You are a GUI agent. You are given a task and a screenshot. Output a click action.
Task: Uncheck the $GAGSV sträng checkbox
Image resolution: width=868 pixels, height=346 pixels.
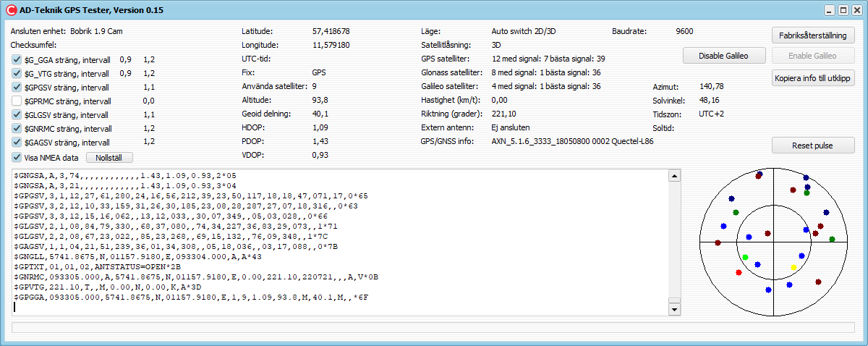click(17, 143)
